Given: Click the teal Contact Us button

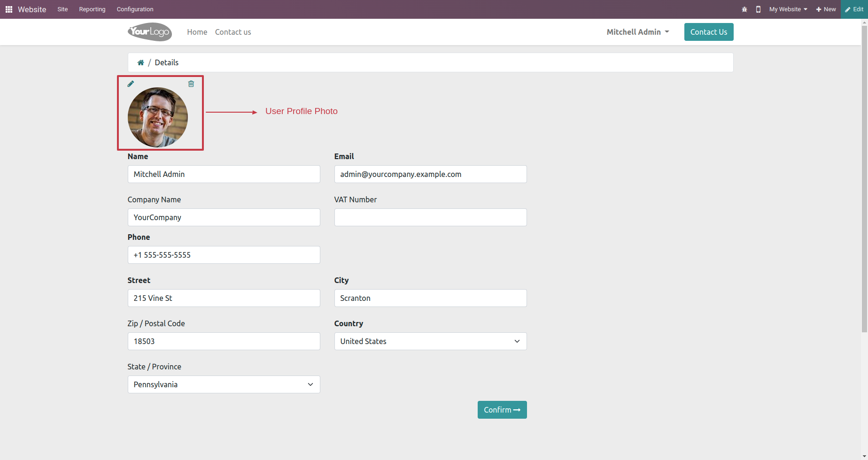Looking at the screenshot, I should (x=709, y=32).
